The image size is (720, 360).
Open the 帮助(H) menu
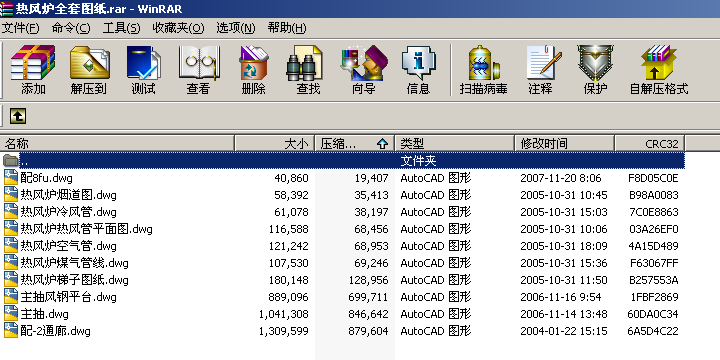287,28
